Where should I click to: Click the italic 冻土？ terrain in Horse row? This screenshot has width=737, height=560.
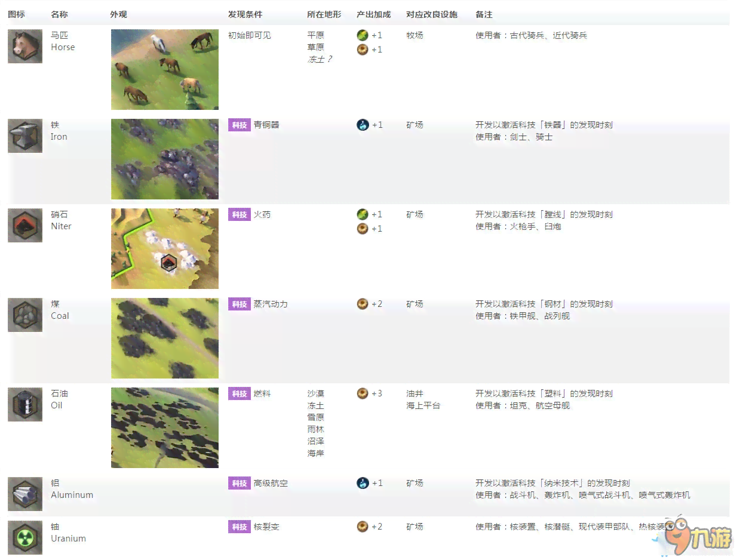(x=320, y=59)
